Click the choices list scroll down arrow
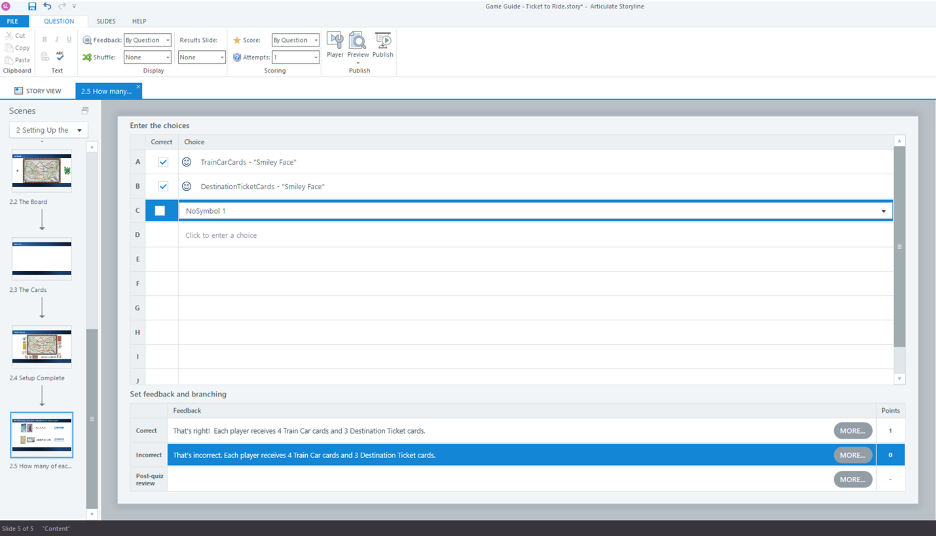936x536 pixels. [900, 378]
